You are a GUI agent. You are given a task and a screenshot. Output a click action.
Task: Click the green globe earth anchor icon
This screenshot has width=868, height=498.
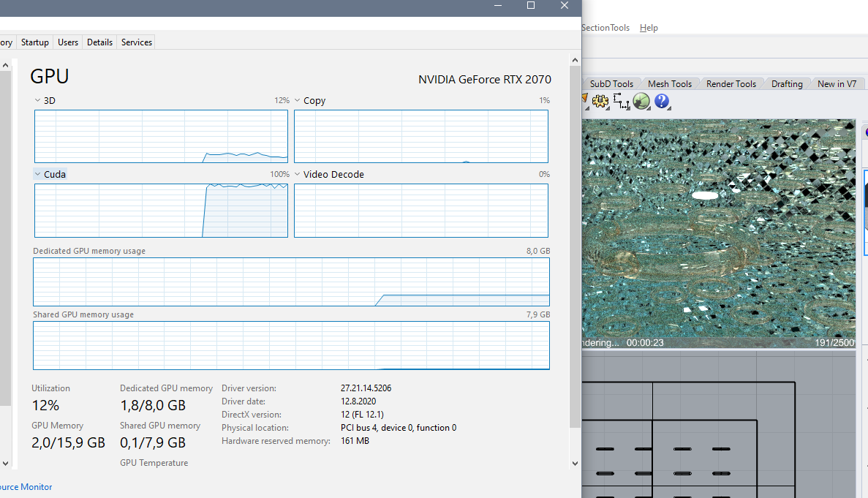tap(641, 102)
